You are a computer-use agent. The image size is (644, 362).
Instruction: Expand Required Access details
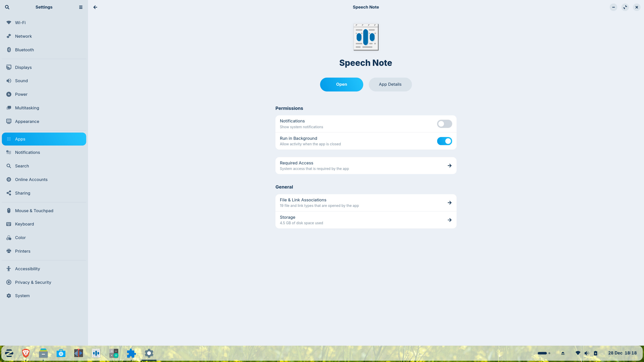366,166
